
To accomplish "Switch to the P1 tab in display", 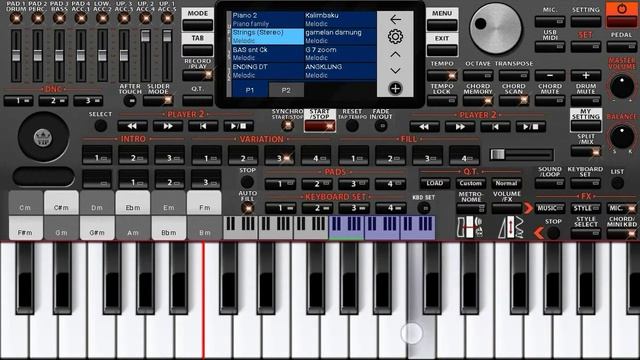I will tap(250, 90).
